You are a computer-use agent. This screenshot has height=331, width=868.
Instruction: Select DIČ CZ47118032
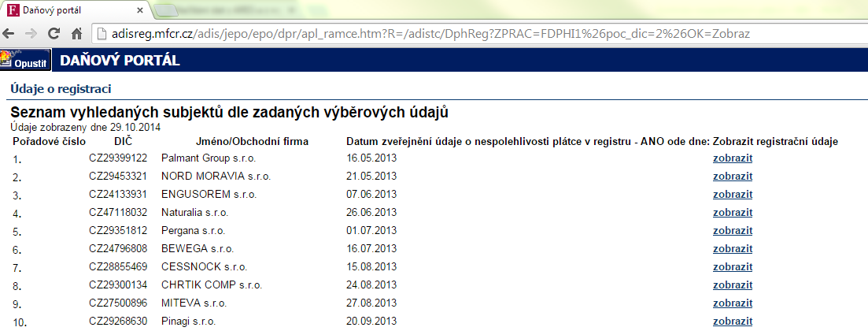pyautogui.click(x=118, y=213)
